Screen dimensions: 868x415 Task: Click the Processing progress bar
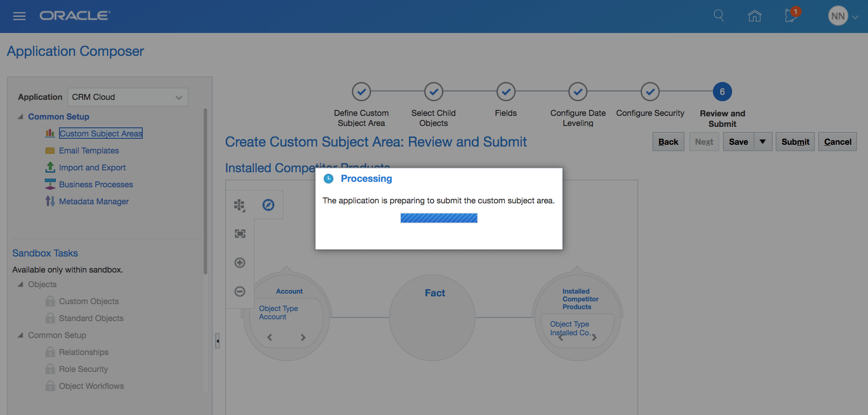[x=439, y=218]
